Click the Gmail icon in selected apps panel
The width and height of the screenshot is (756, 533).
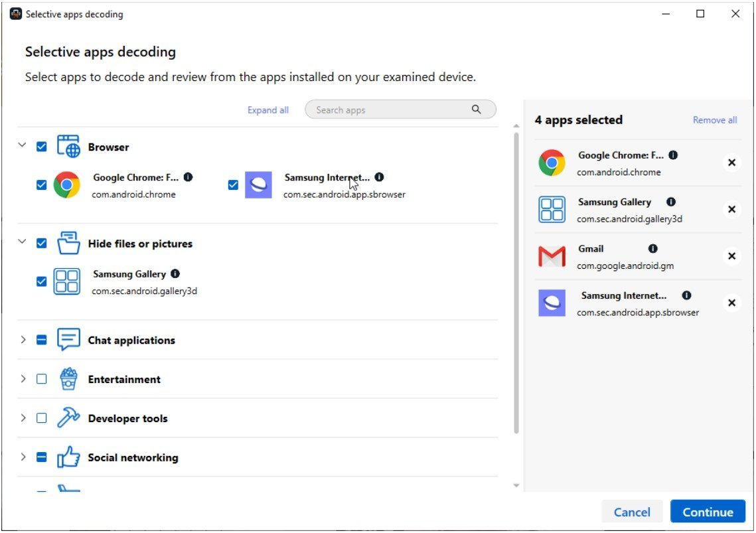click(x=552, y=256)
